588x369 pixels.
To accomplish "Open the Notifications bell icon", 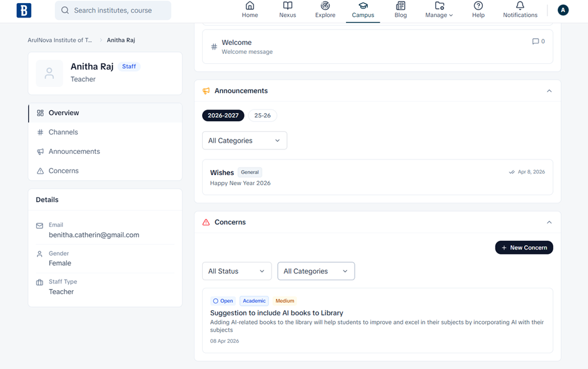I will click(x=520, y=6).
